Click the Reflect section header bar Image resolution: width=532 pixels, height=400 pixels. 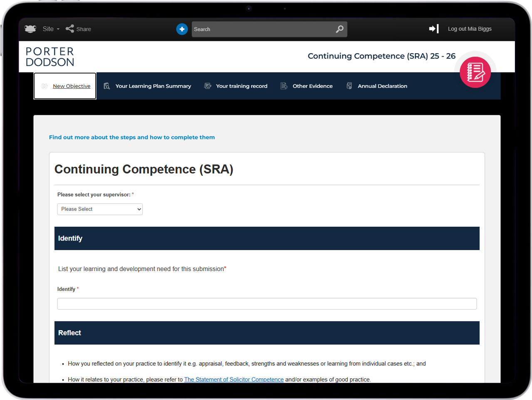(x=267, y=333)
